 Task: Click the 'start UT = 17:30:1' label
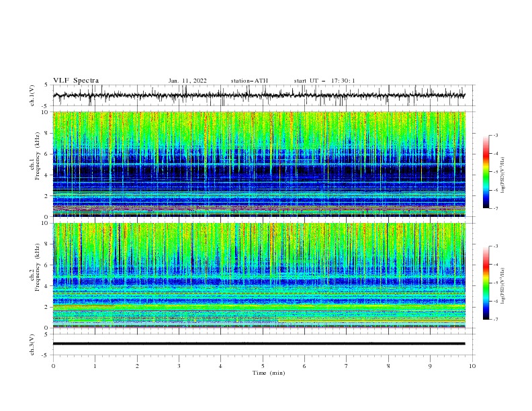tap(324, 81)
